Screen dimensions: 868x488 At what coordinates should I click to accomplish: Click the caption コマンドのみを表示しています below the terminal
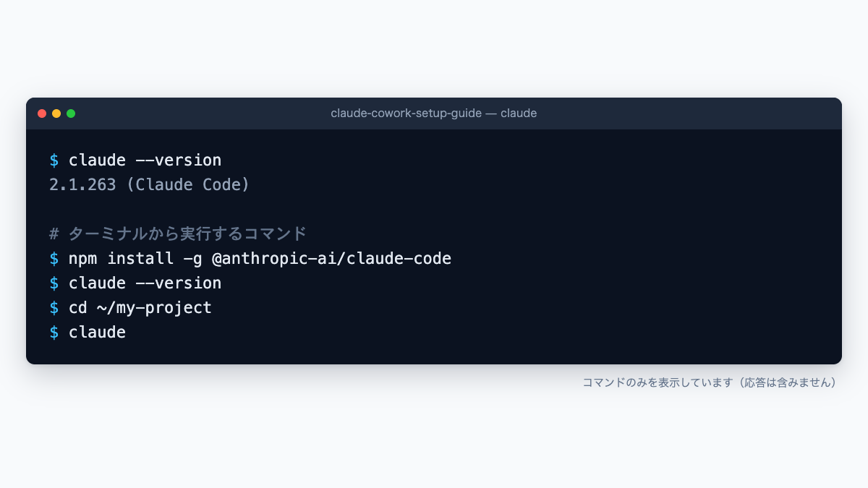[x=710, y=382]
